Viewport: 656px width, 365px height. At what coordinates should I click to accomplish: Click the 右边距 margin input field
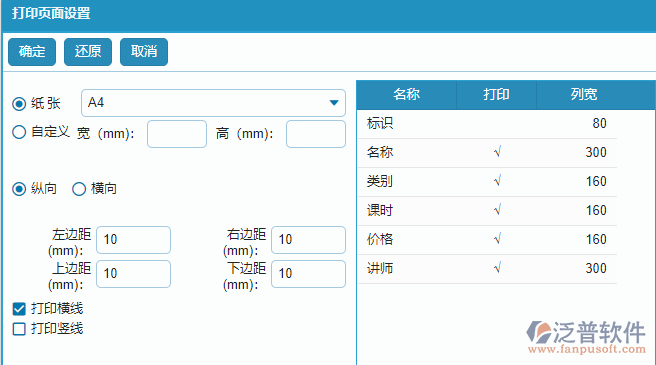(x=308, y=240)
